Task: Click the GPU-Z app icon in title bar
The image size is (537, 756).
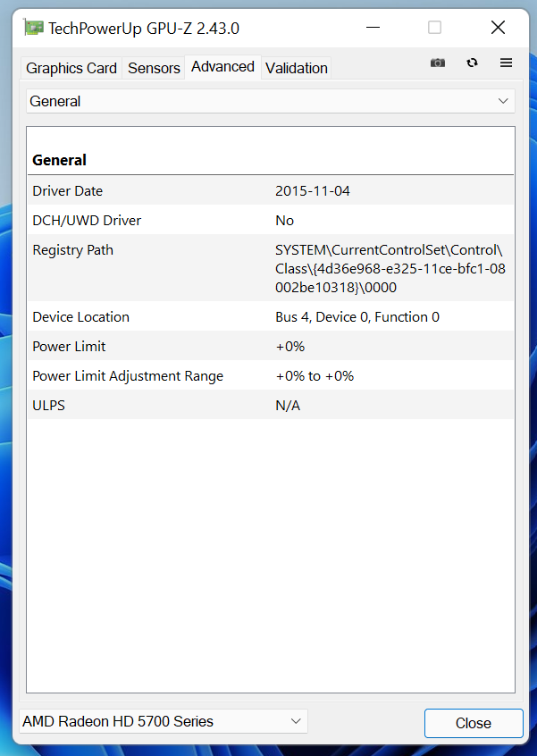Action: click(x=34, y=28)
